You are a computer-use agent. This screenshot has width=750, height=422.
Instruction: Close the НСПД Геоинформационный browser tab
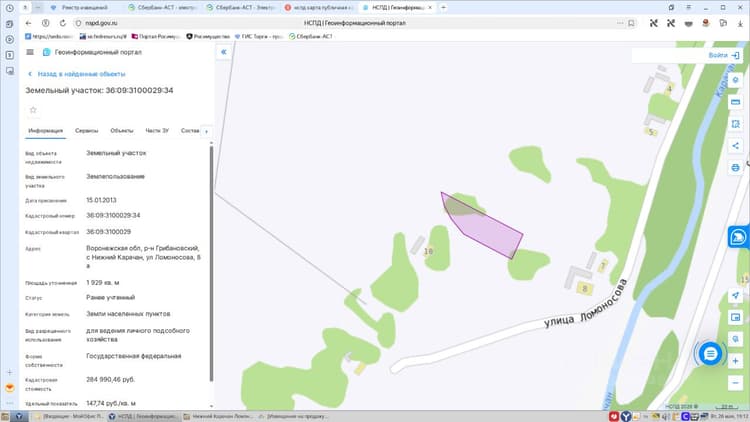click(430, 8)
